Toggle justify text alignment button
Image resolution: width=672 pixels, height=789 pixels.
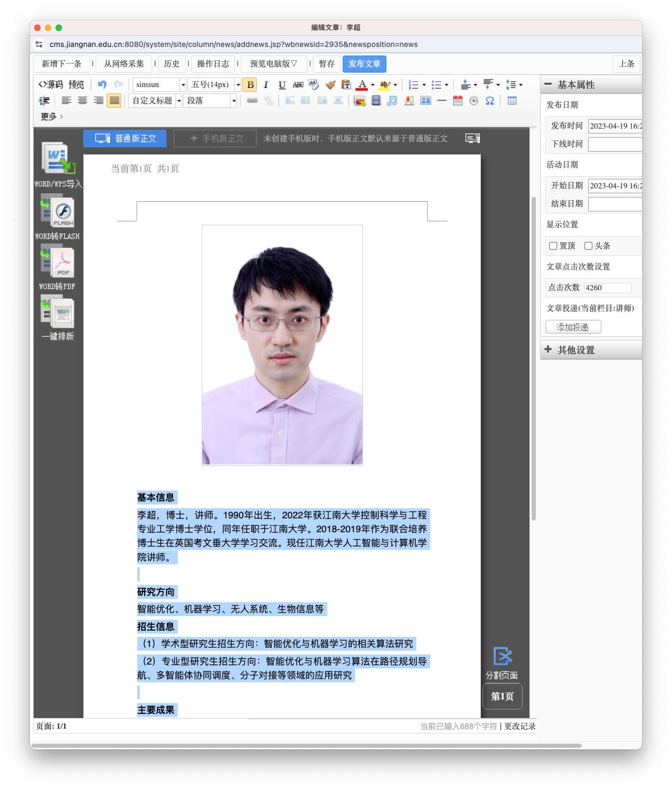[x=114, y=101]
